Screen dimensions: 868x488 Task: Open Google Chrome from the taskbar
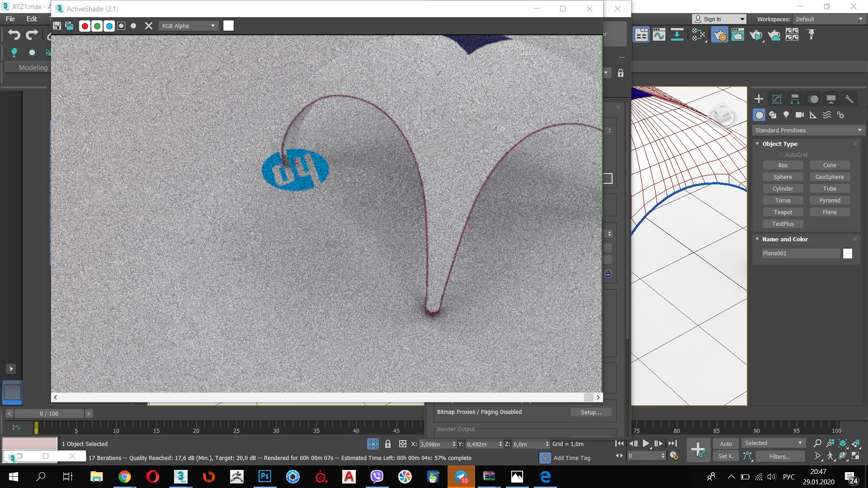124,476
